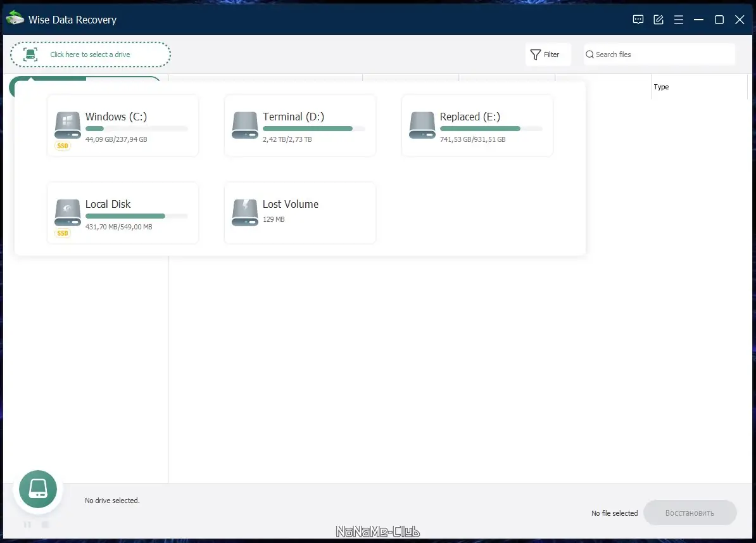Click the Local Disk drive icon
The height and width of the screenshot is (543, 756).
point(68,212)
